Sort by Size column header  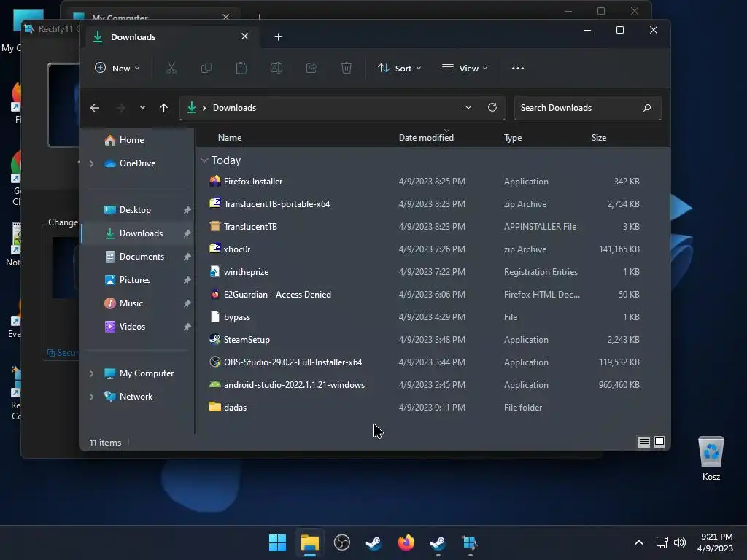tap(598, 138)
